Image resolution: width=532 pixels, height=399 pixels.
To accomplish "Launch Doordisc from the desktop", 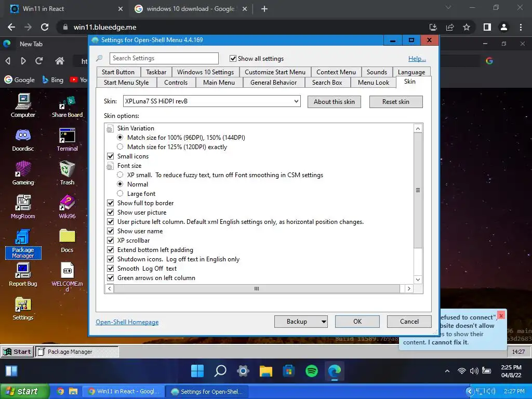I will tap(23, 140).
